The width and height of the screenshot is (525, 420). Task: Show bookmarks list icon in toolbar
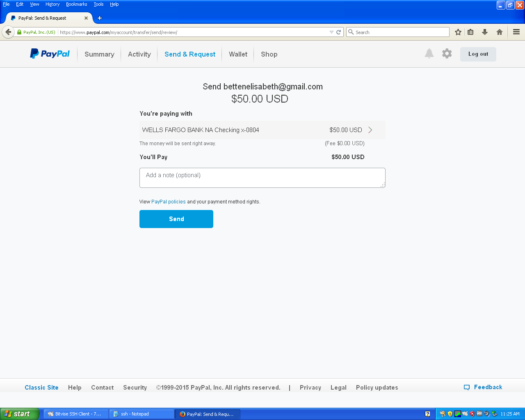(x=471, y=32)
